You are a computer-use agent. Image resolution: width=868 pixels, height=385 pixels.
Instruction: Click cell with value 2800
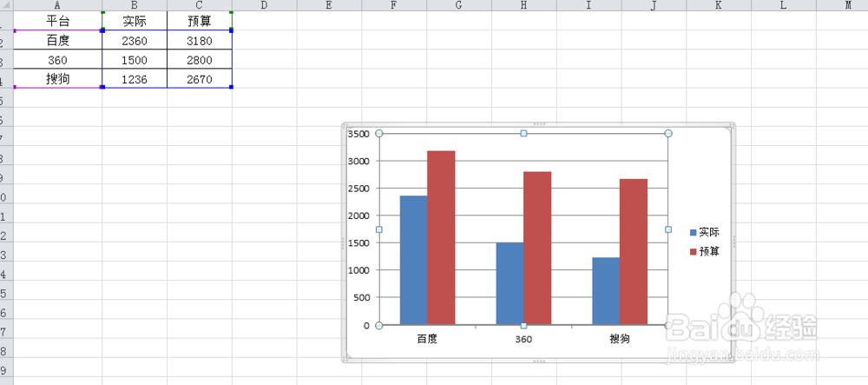pyautogui.click(x=200, y=60)
